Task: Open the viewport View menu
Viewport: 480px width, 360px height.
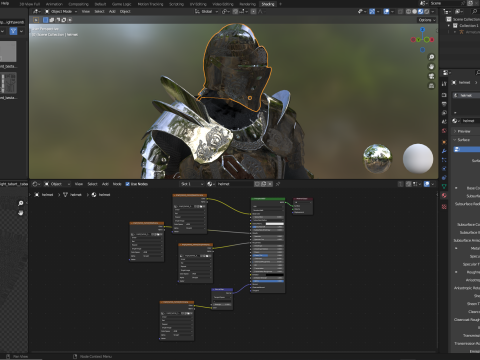Action: (x=86, y=11)
